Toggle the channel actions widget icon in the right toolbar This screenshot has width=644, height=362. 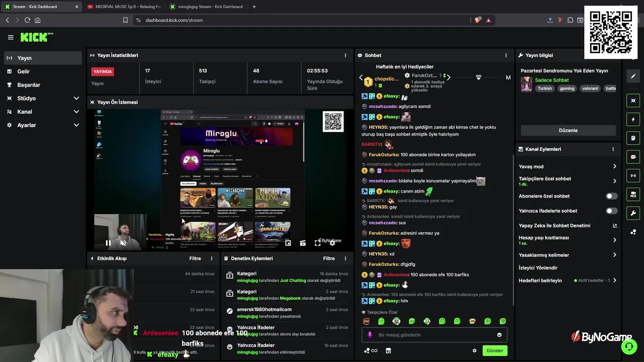pos(633,194)
